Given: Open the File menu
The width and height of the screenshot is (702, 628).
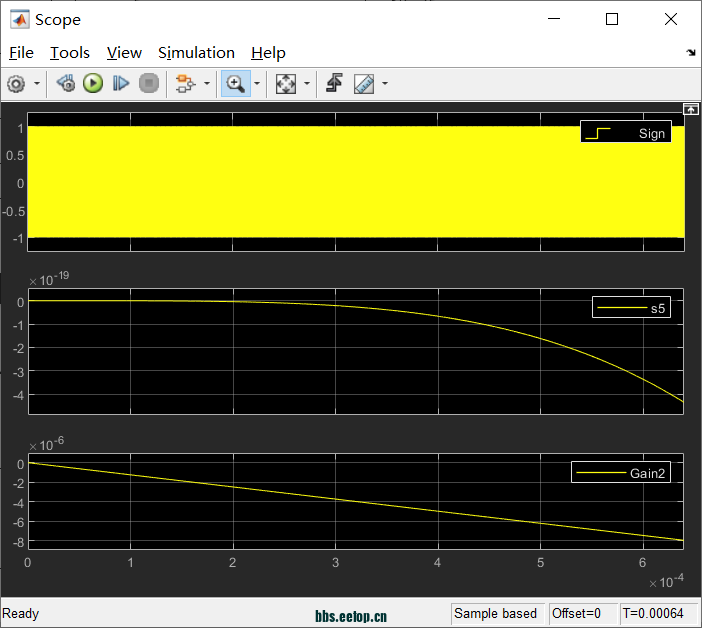Looking at the screenshot, I should (21, 53).
